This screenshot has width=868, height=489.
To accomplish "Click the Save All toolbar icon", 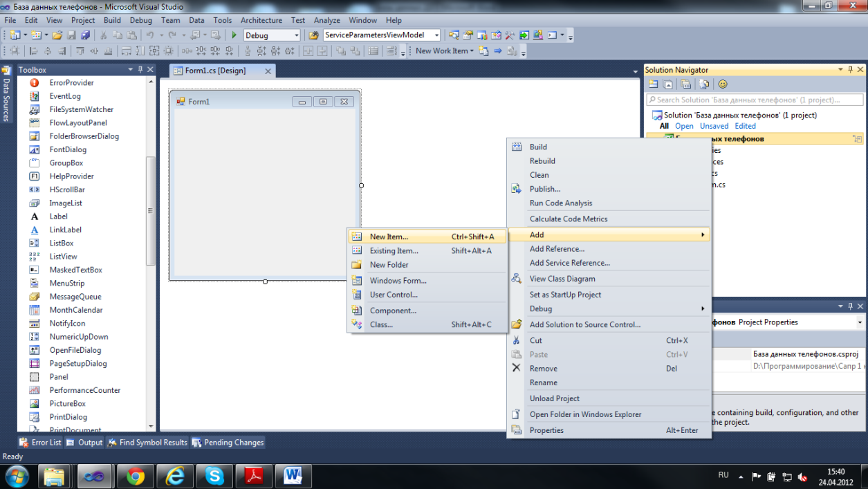I will click(85, 35).
